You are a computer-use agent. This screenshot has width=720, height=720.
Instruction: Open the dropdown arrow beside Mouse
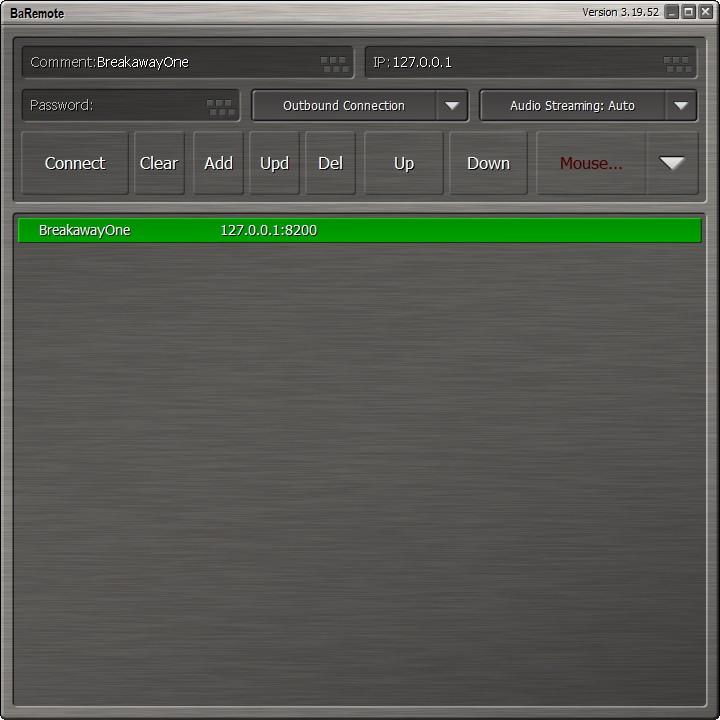[672, 163]
